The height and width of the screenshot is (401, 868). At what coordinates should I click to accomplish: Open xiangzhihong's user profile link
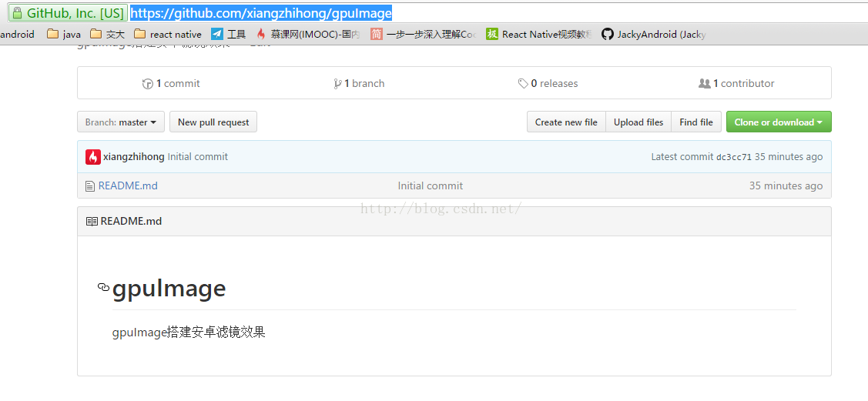tap(134, 157)
